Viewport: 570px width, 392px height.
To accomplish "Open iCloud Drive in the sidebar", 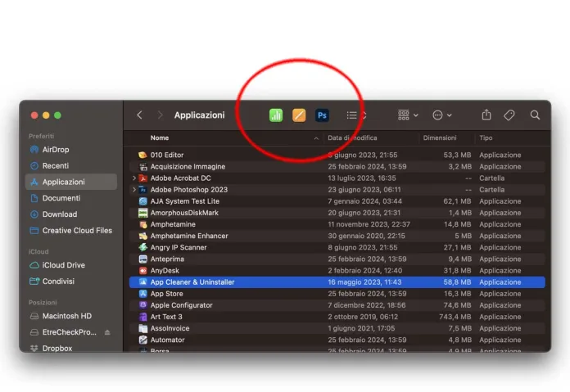I will coord(71,265).
